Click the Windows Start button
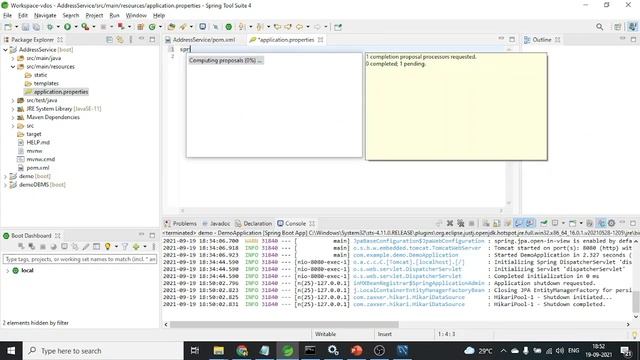Screen dimensions: 640x360 point(11,351)
